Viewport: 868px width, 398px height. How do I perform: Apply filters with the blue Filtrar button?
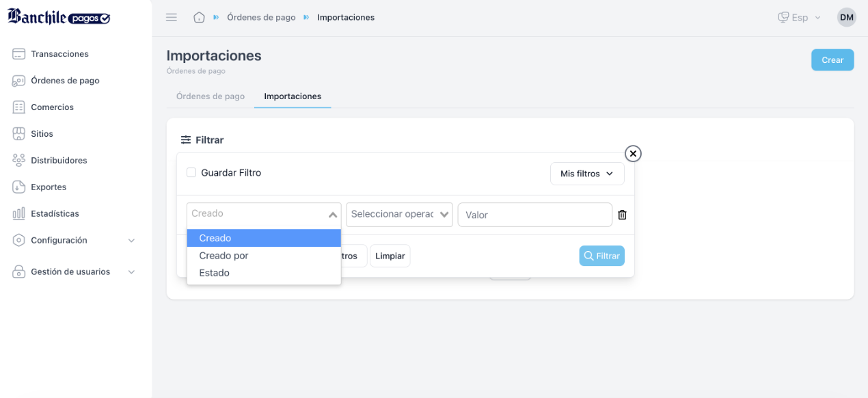click(601, 256)
